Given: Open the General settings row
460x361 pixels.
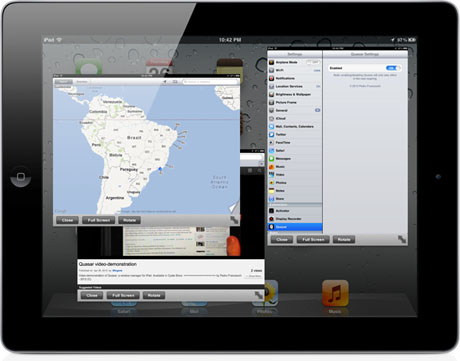Looking at the screenshot, I should tap(295, 110).
